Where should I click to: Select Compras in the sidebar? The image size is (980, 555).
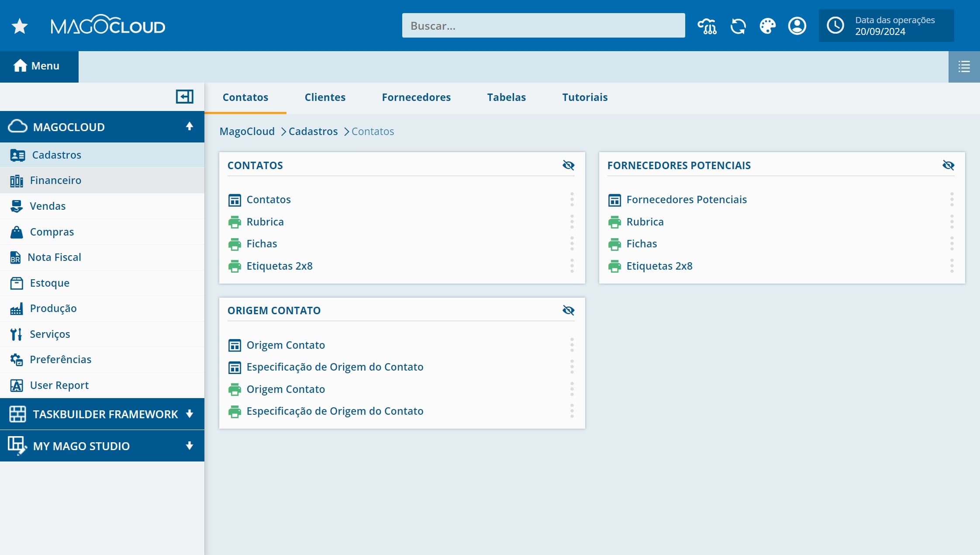(x=102, y=232)
